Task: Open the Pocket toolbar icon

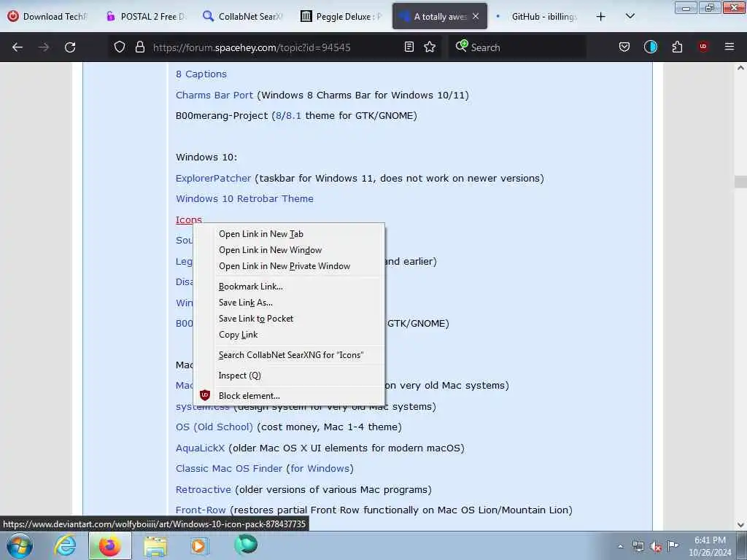Action: 624,47
